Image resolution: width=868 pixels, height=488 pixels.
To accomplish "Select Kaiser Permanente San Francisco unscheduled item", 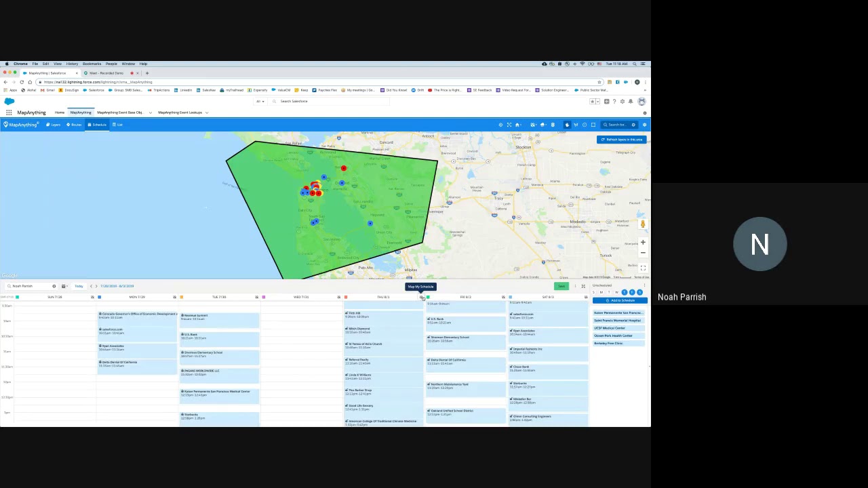I will click(x=618, y=313).
